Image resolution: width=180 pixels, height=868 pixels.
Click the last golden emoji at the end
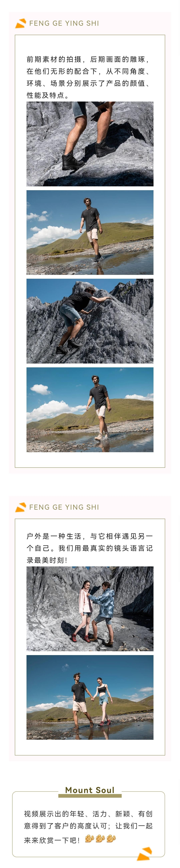point(111,838)
